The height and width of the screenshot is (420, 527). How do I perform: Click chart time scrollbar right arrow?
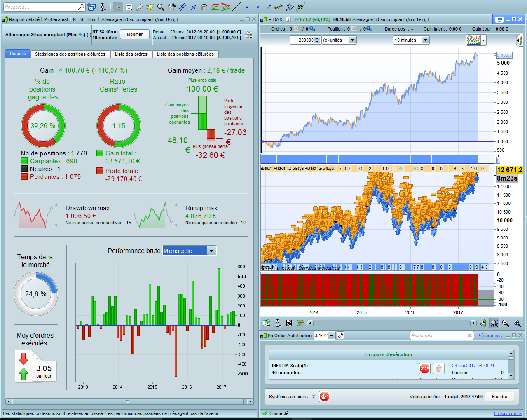click(473, 323)
